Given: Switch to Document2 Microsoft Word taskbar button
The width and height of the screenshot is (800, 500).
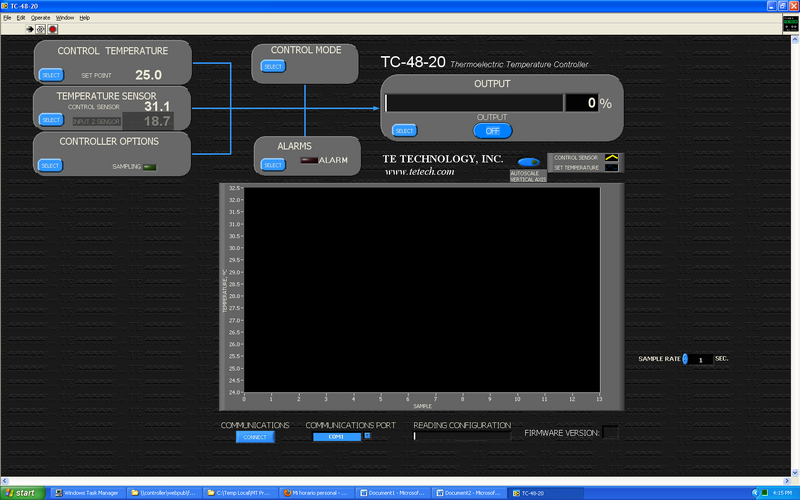Looking at the screenshot, I should (x=469, y=493).
